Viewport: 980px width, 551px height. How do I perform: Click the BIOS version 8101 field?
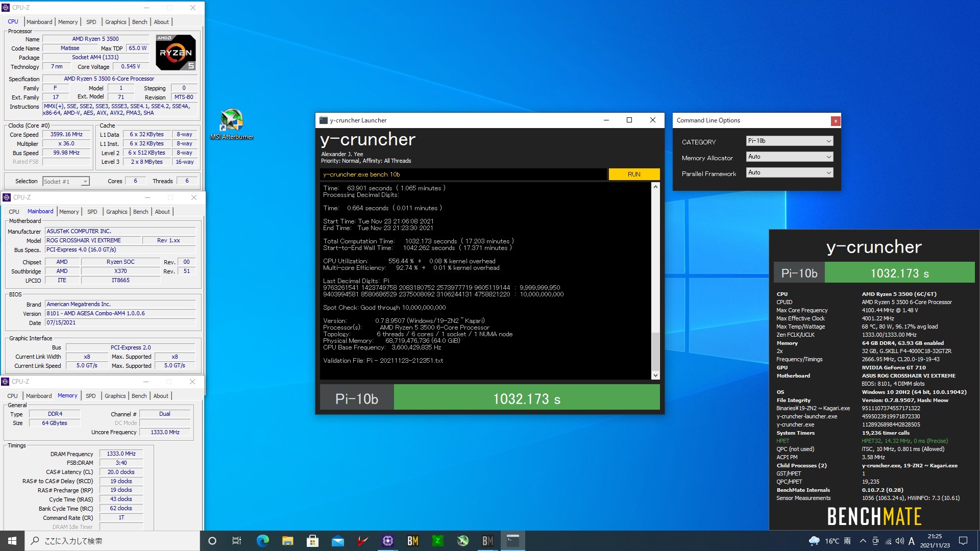(x=120, y=313)
